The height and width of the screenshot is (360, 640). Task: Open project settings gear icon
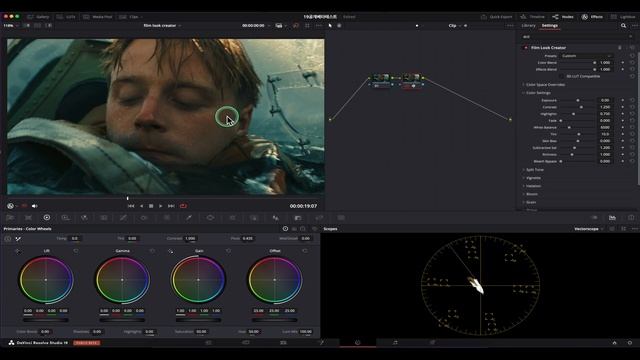pyautogui.click(x=630, y=343)
